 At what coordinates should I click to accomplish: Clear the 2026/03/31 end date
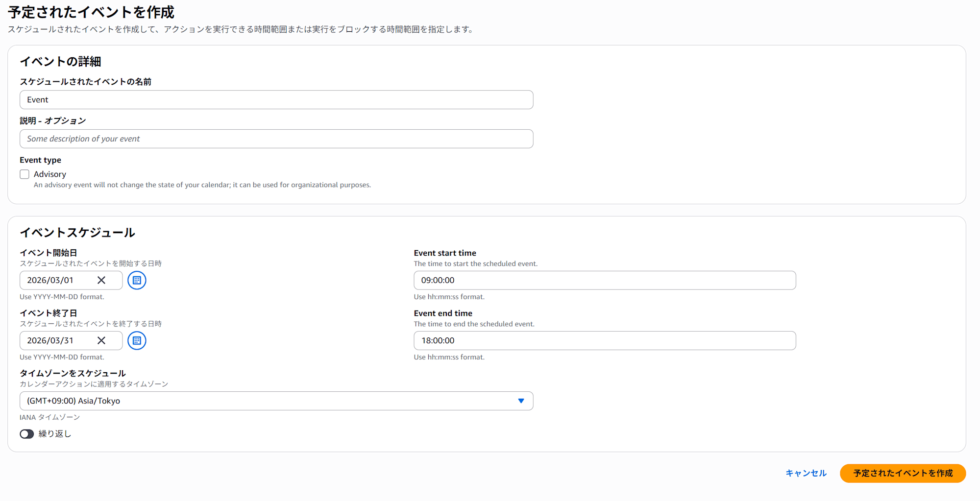coord(101,340)
